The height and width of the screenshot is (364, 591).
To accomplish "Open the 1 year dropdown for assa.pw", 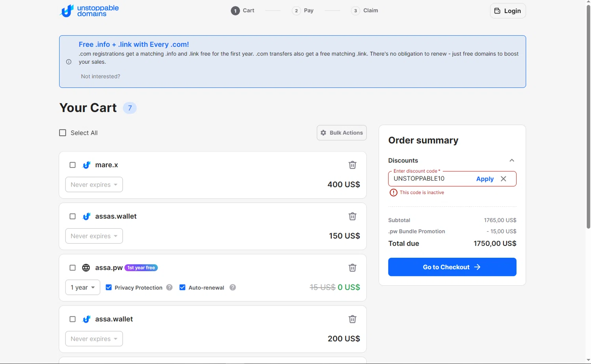I will coord(83,287).
